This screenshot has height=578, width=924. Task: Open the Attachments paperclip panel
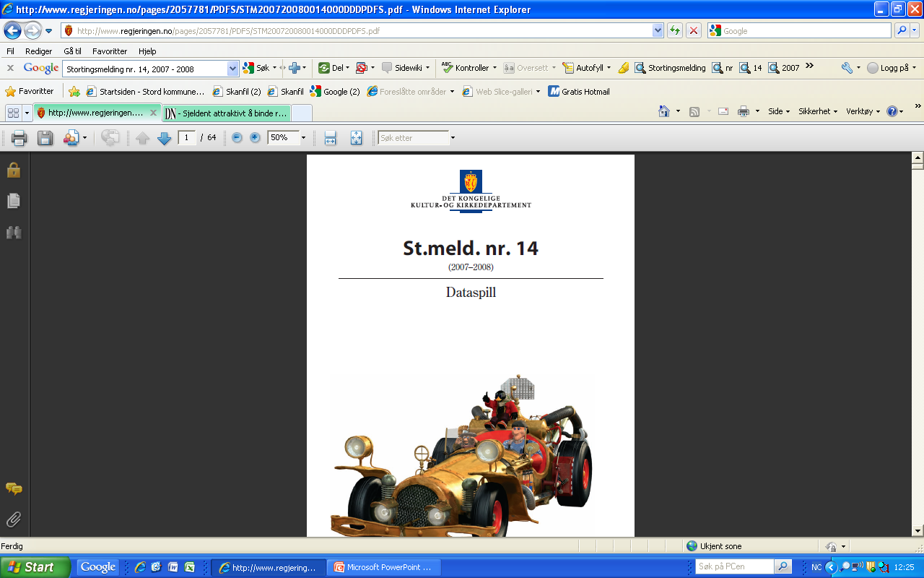coord(14,519)
